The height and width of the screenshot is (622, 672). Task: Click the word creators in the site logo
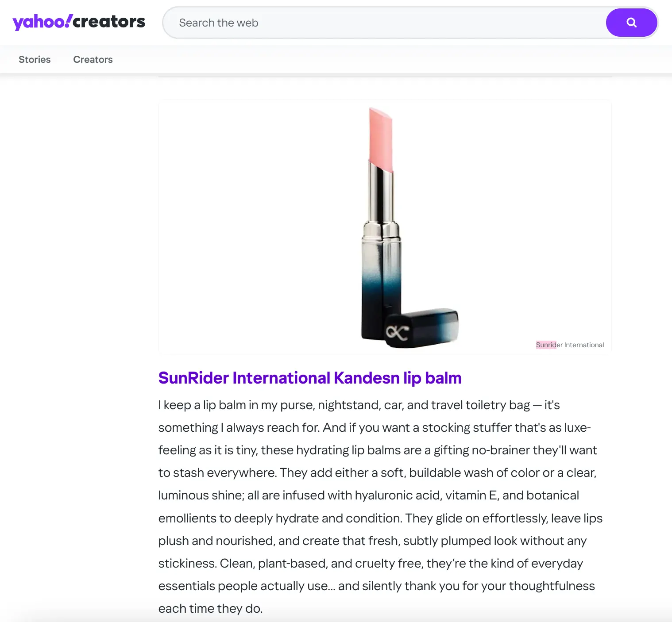pyautogui.click(x=109, y=21)
